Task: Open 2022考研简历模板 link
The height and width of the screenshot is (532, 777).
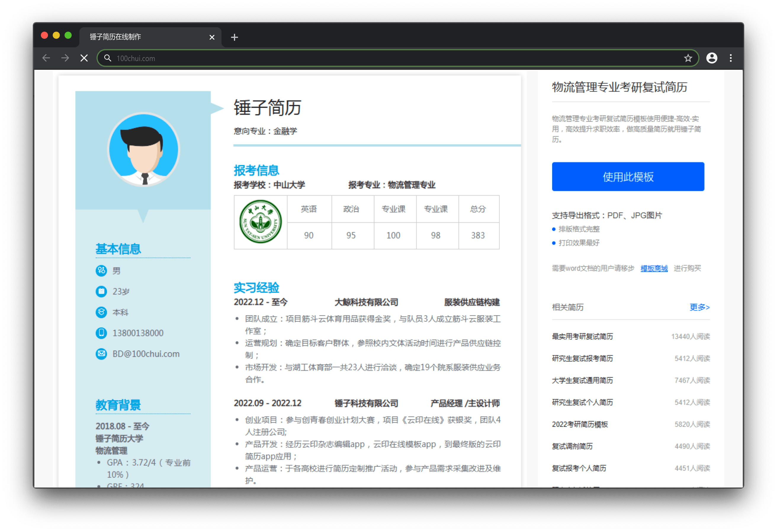Action: [580, 424]
